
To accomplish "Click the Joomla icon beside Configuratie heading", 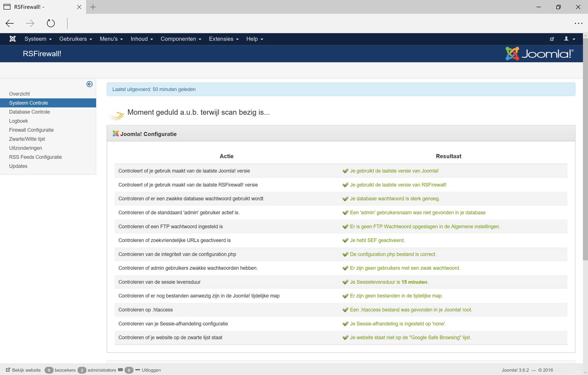I will 115,134.
